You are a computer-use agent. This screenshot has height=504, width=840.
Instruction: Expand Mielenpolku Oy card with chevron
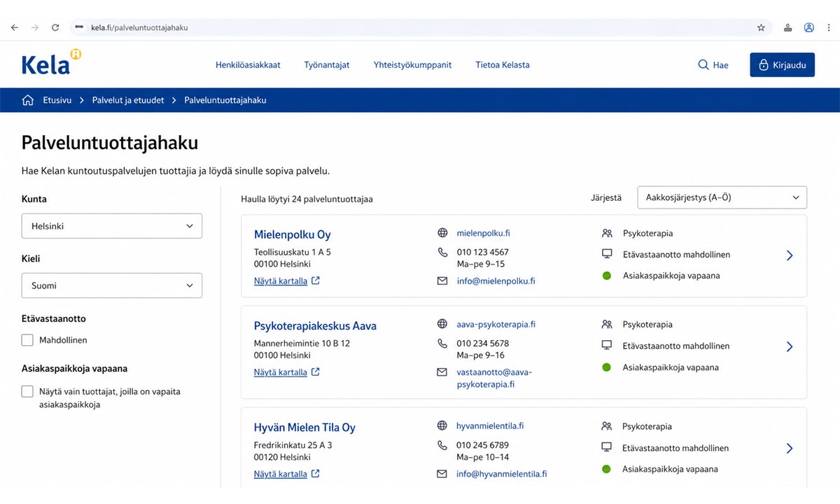tap(790, 255)
